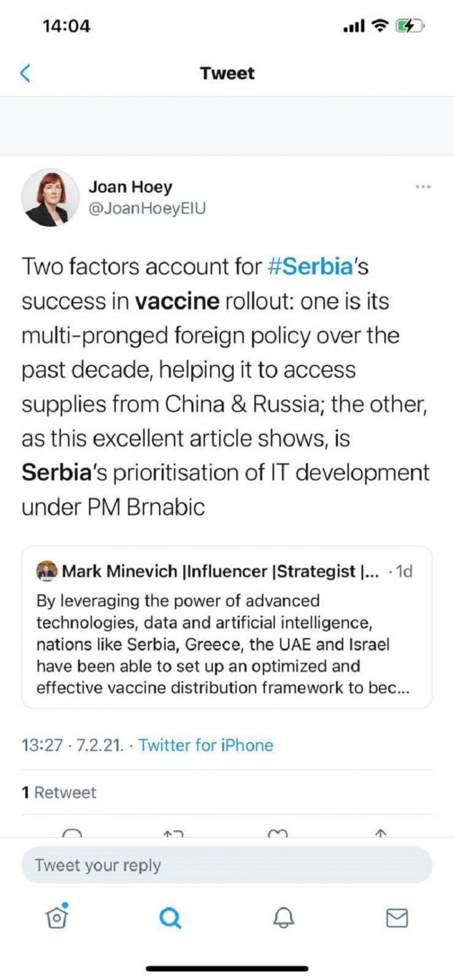Tap the @JoanHoeyEIU handle
454x980 pixels.
click(x=147, y=208)
